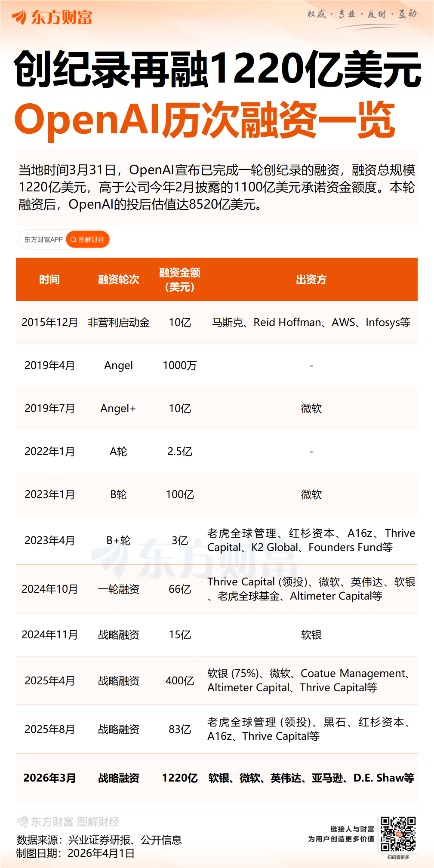Viewport: 434px width, 868px height.
Task: Click the subtitle OpenAI历次融资一览
Action: click(205, 120)
